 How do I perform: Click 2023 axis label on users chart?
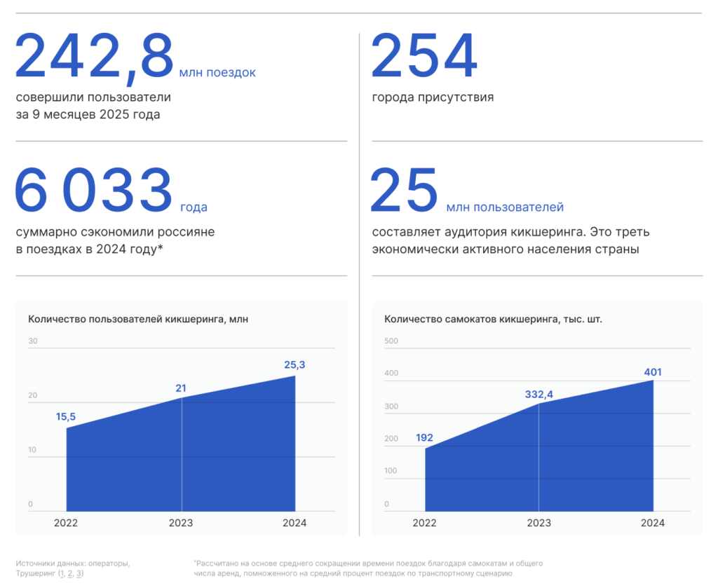click(181, 523)
